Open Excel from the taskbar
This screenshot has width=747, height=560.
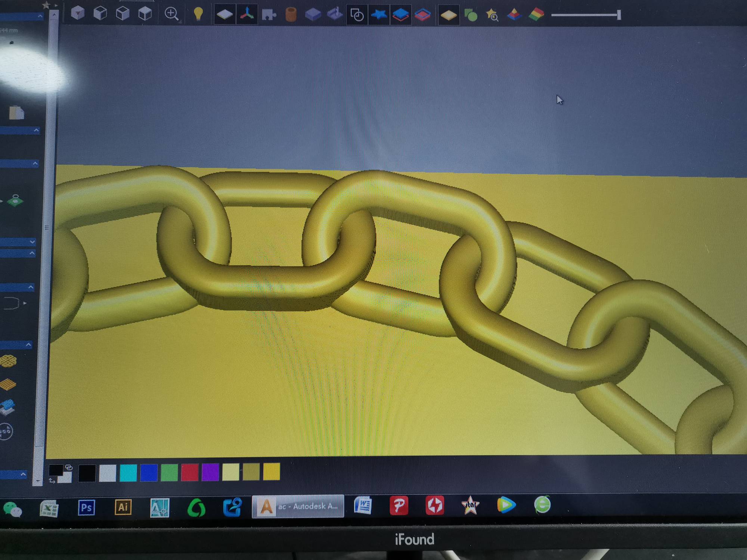coord(49,508)
